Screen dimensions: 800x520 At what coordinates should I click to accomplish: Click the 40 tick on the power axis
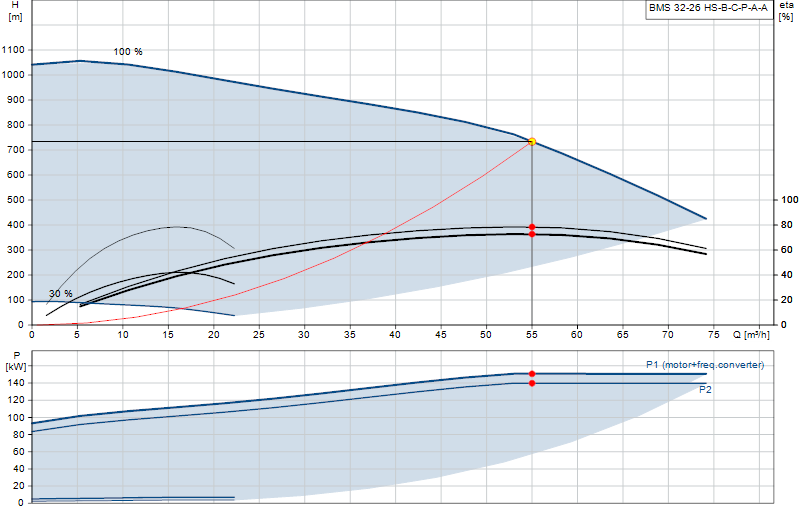click(x=19, y=469)
